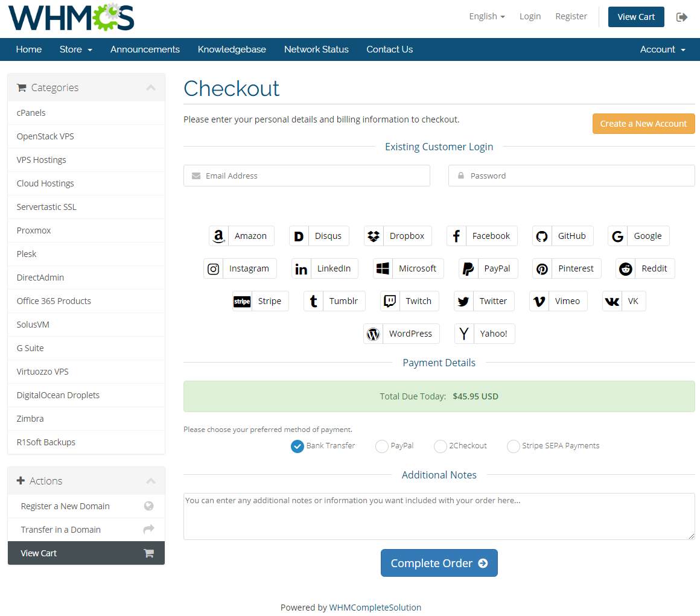
Task: Click the Tumblr t icon
Action: point(313,301)
